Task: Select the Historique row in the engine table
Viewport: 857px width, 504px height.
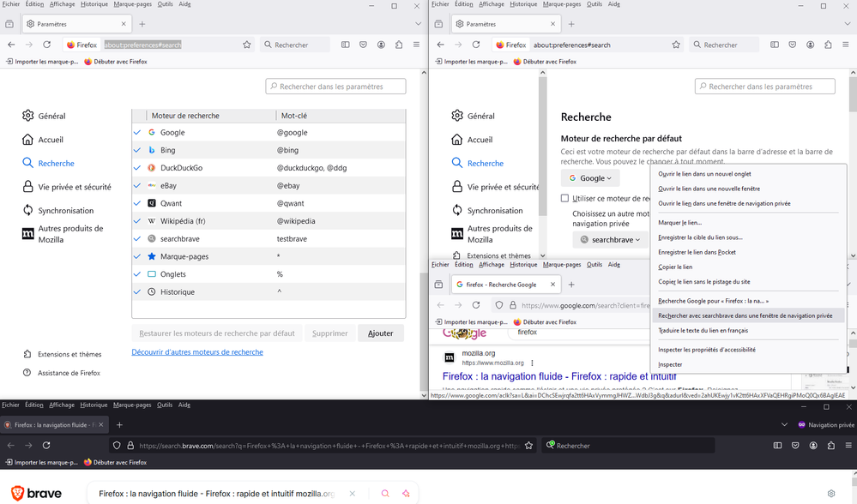Action: coord(269,292)
